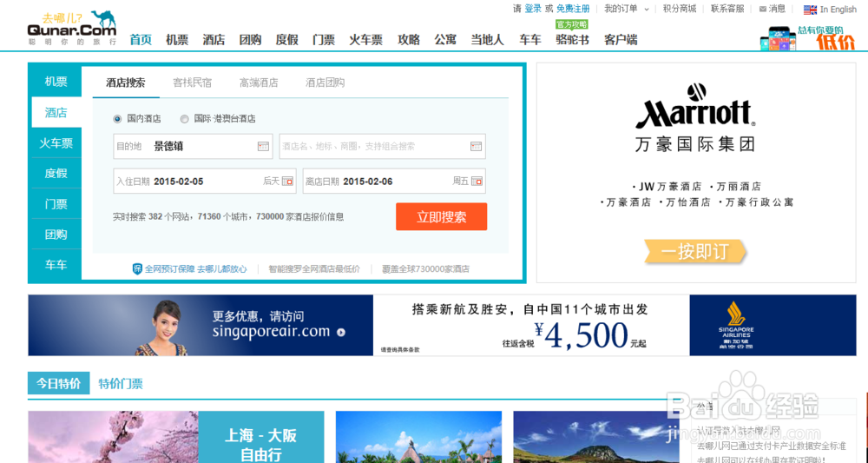
Task: Switch to the 特价门票 tab
Action: pyautogui.click(x=121, y=383)
